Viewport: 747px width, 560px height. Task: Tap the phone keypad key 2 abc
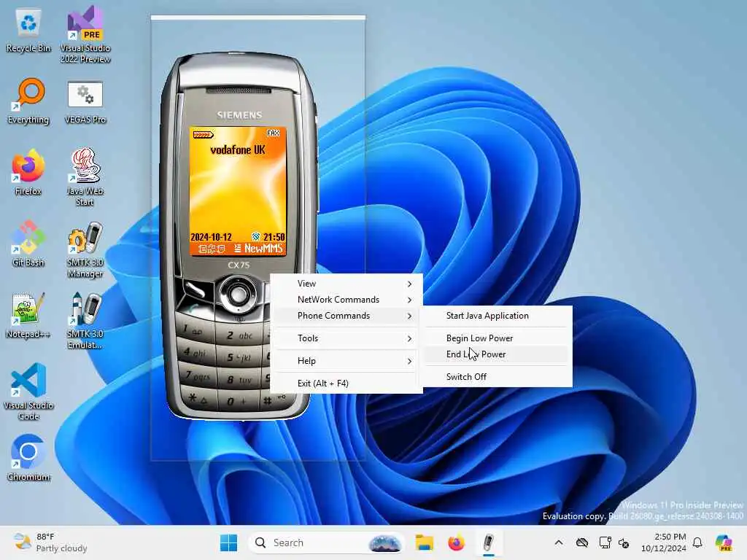(239, 335)
